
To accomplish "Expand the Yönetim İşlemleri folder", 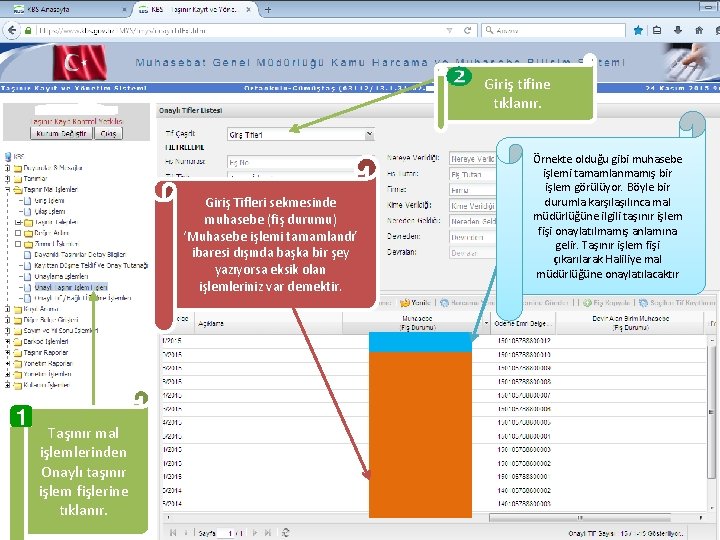I will click(x=7, y=374).
